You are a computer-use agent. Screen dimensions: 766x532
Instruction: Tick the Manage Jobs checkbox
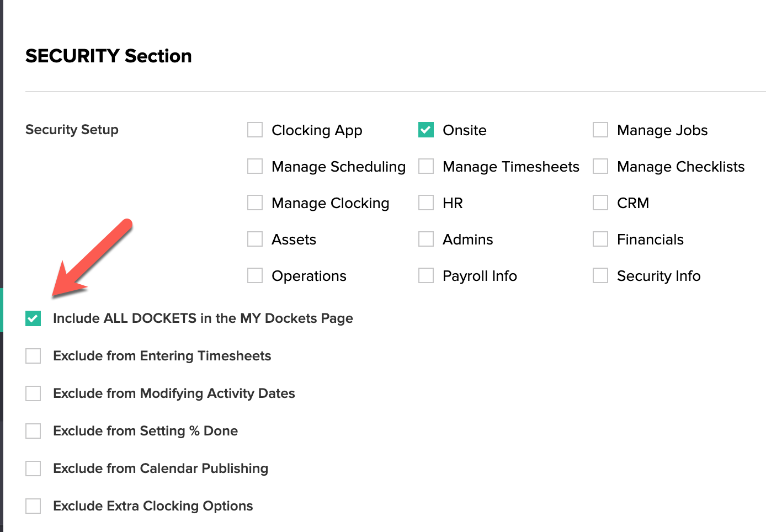(x=600, y=130)
